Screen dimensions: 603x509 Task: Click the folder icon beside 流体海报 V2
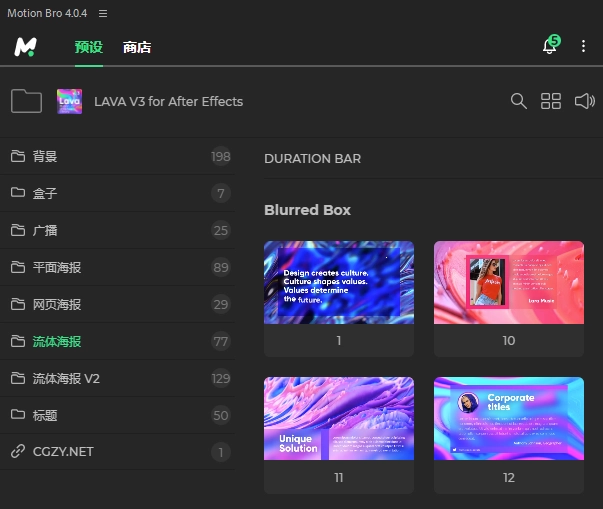18,378
